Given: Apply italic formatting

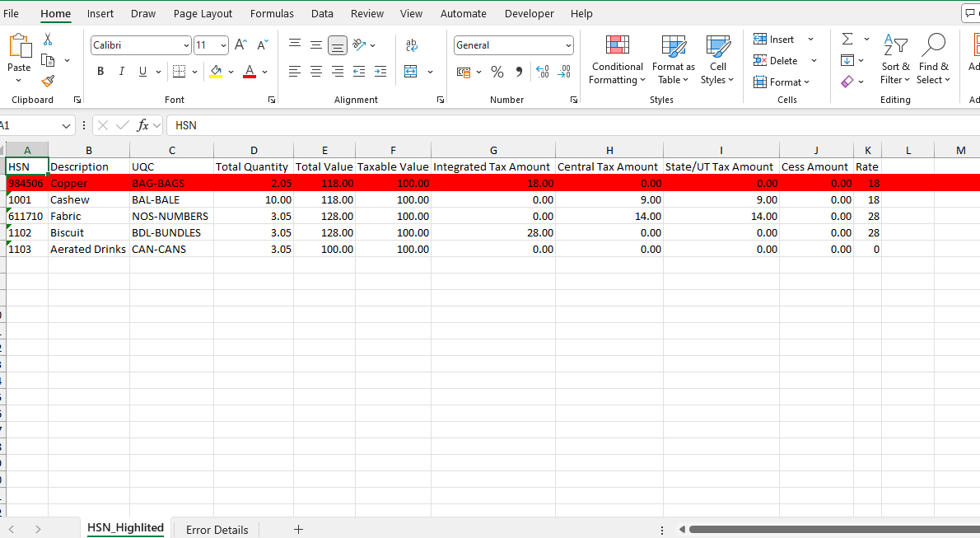Looking at the screenshot, I should (121, 71).
